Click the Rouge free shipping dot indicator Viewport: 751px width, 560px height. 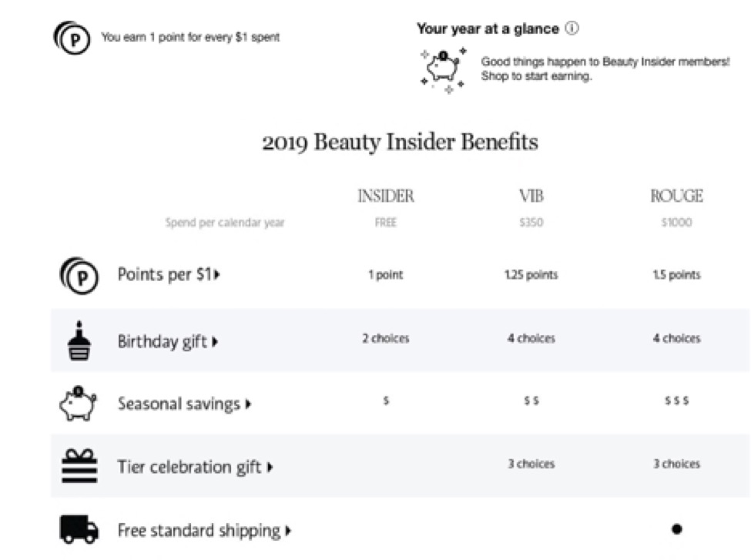[677, 529]
